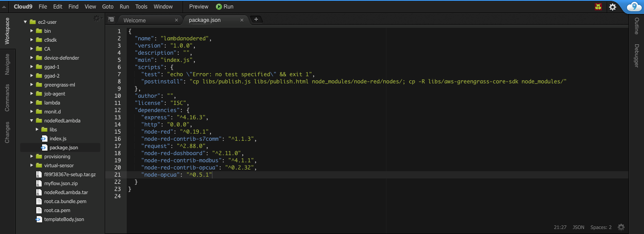Open the Debugger panel on the right
Screen dimensions: 644x234
pyautogui.click(x=636, y=56)
